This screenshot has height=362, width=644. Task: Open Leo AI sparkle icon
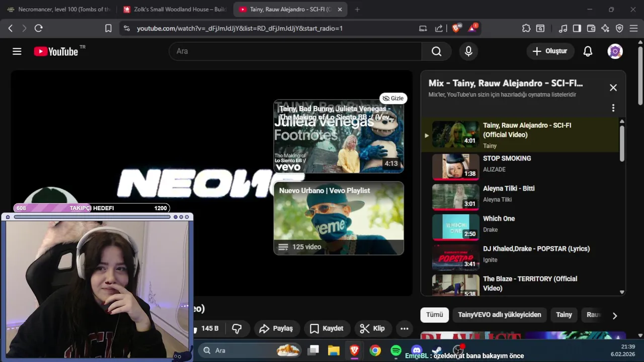click(605, 28)
